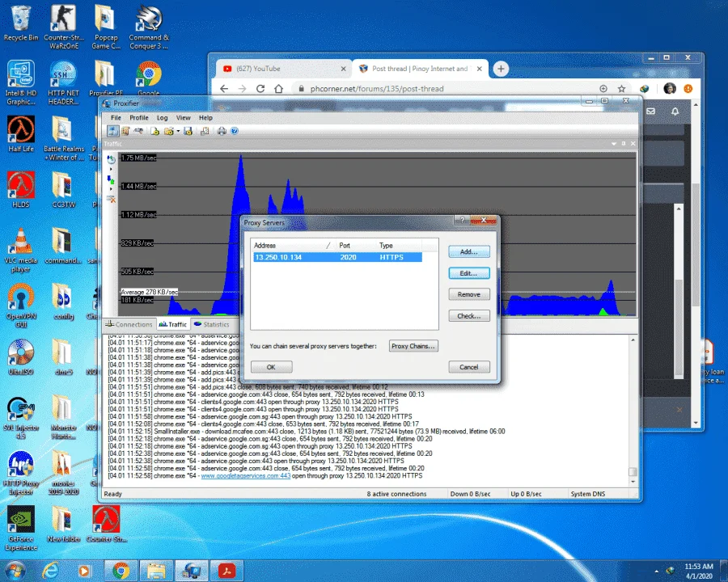Open Name Resolution toolbar icon
This screenshot has height=582, width=728.
pos(138,131)
